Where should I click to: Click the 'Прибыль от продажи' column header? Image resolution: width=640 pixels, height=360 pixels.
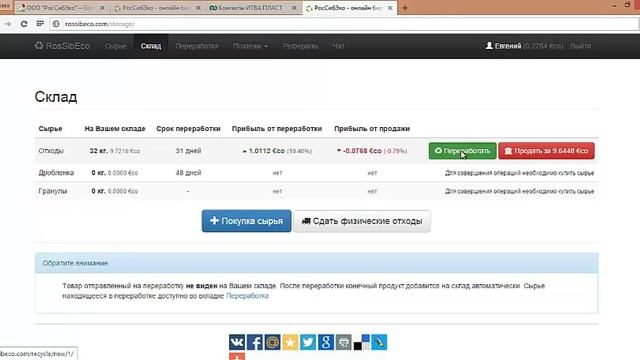pos(372,129)
